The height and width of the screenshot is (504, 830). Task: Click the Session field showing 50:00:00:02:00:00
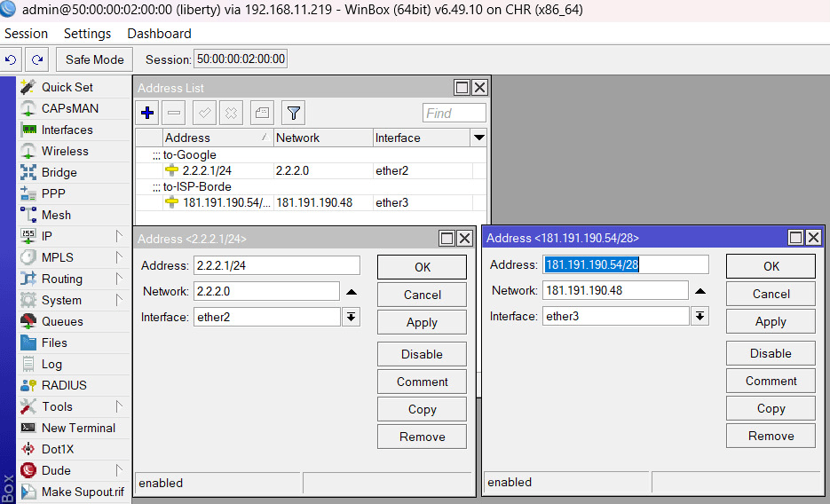241,59
